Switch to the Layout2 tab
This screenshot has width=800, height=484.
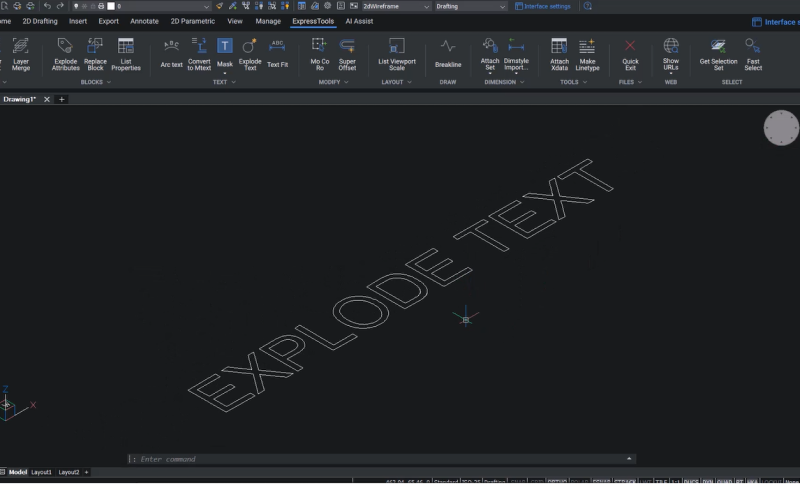click(x=68, y=472)
